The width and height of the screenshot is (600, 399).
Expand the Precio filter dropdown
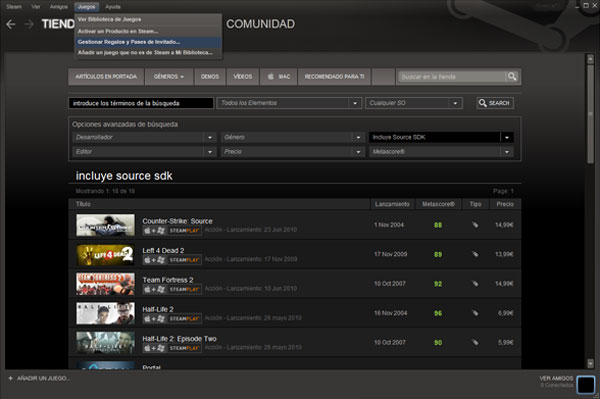(x=292, y=152)
